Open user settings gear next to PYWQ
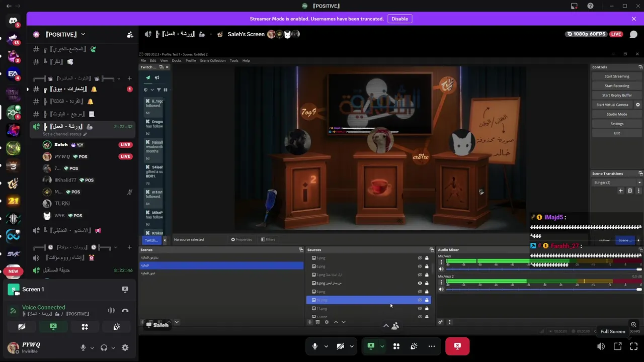Image resolution: width=644 pixels, height=362 pixels. [x=125, y=347]
